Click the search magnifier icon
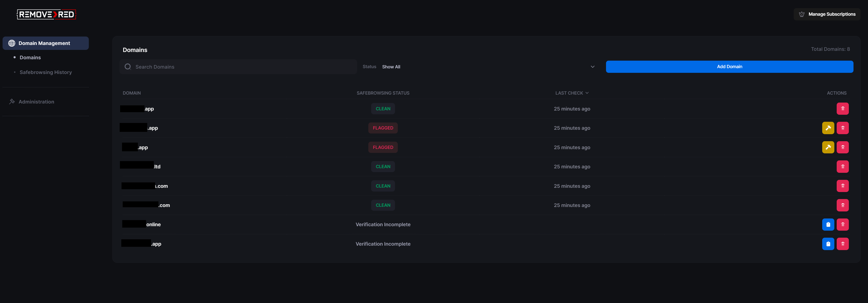 pos(128,67)
